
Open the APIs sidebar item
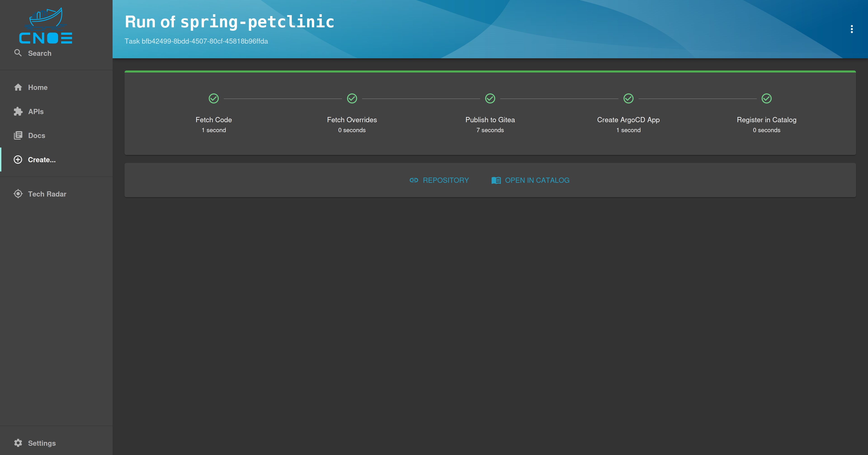pyautogui.click(x=56, y=111)
